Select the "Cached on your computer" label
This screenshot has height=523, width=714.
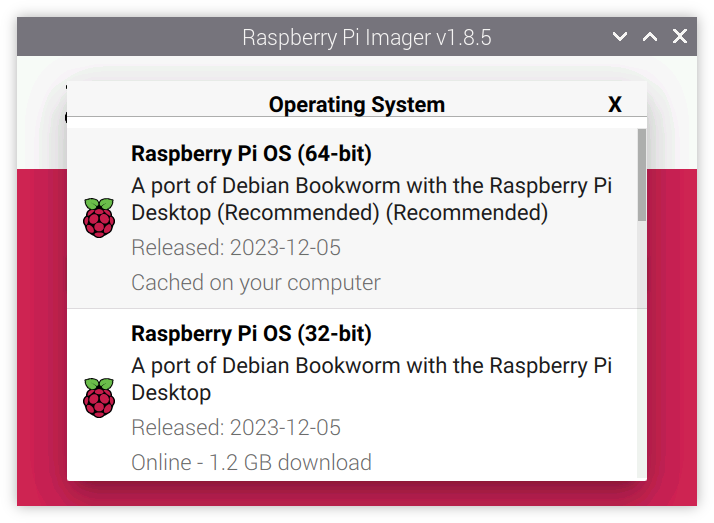click(256, 283)
